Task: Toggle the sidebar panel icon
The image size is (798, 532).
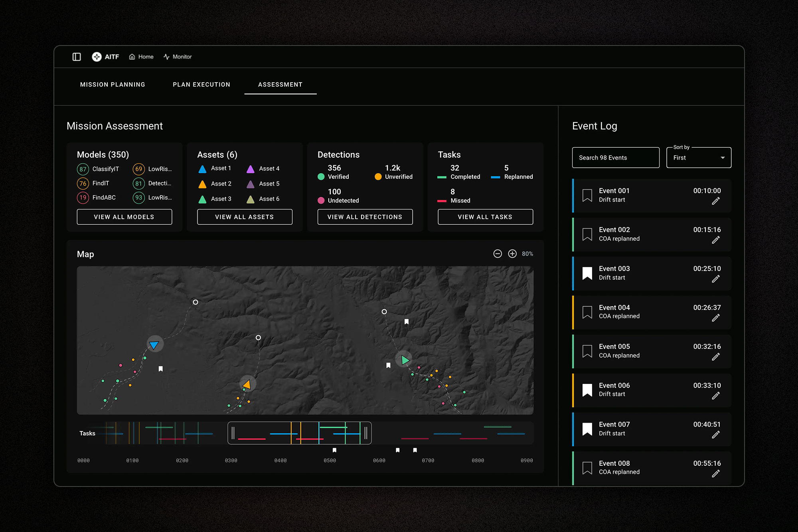Action: (x=77, y=57)
